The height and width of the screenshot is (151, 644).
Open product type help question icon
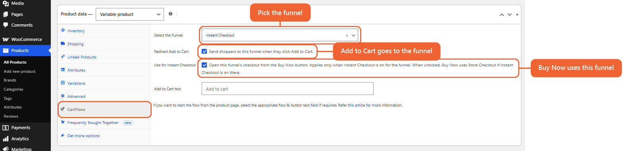click(170, 14)
